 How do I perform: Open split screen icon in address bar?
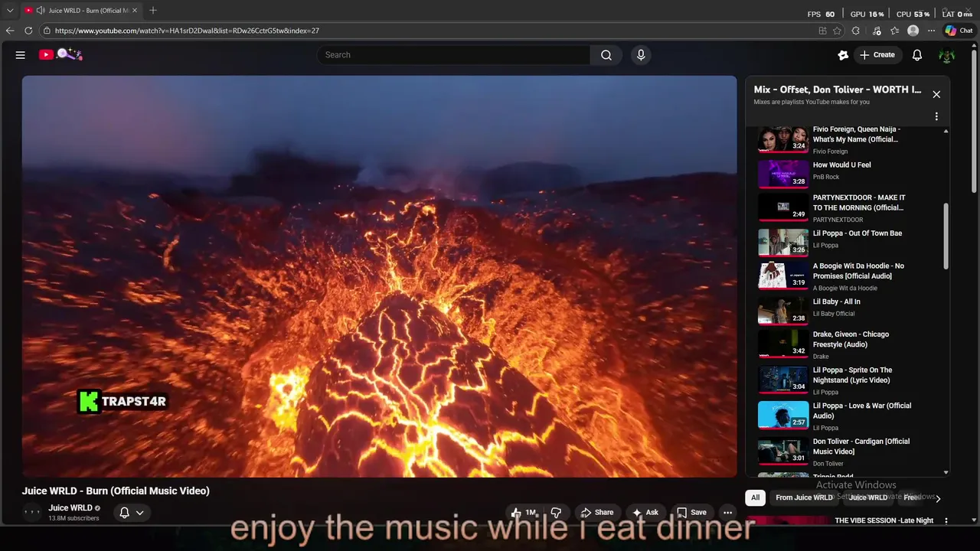pyautogui.click(x=822, y=31)
